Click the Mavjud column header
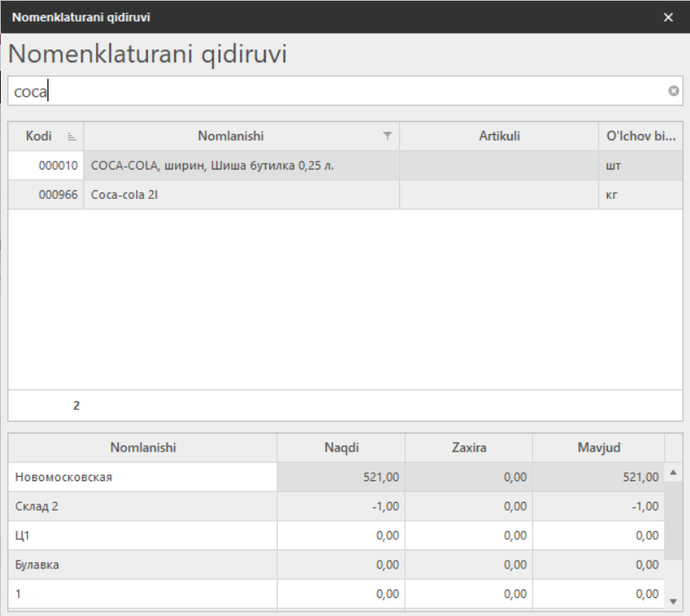 tap(598, 447)
